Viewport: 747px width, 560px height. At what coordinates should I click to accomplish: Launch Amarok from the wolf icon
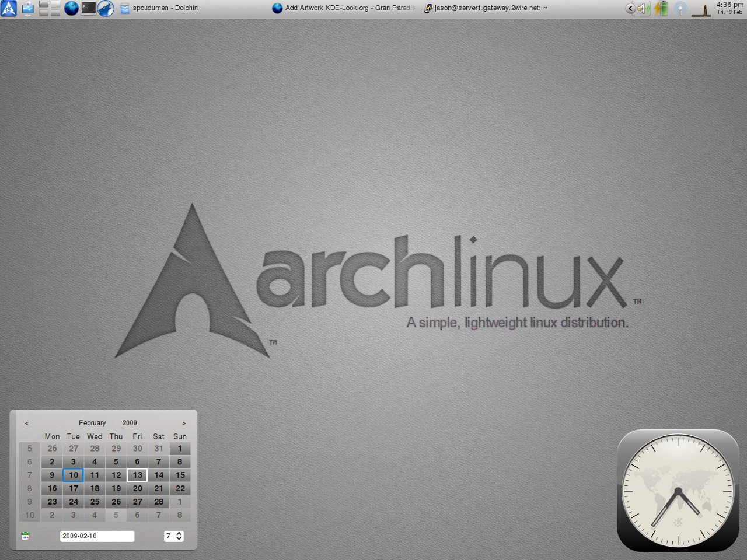[x=105, y=8]
